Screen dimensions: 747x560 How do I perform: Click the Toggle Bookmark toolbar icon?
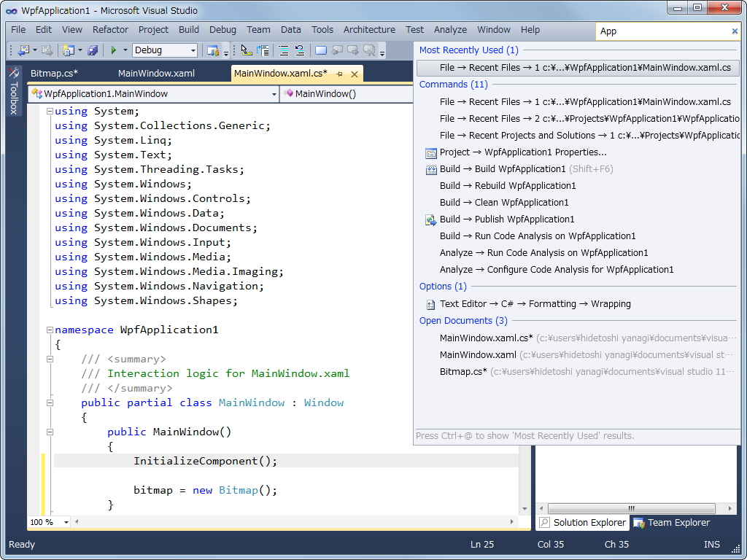321,50
